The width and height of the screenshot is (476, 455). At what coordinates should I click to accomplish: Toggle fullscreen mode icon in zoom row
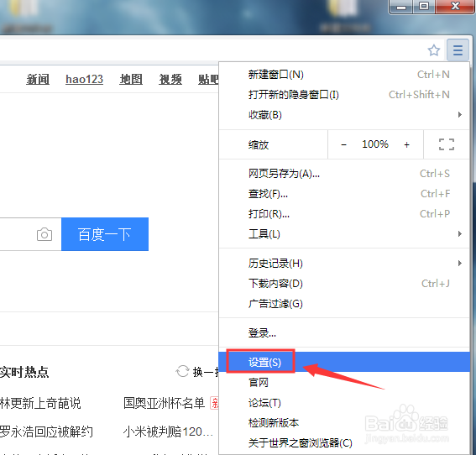coord(447,144)
